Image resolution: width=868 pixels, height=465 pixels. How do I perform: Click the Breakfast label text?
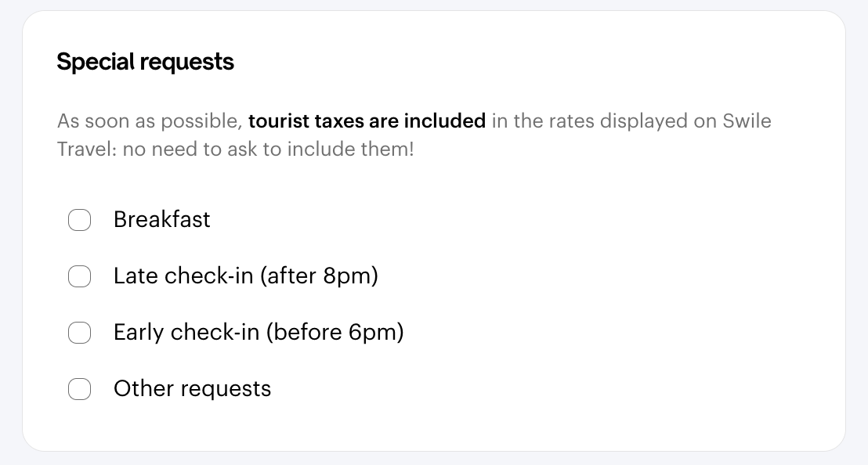pos(161,220)
